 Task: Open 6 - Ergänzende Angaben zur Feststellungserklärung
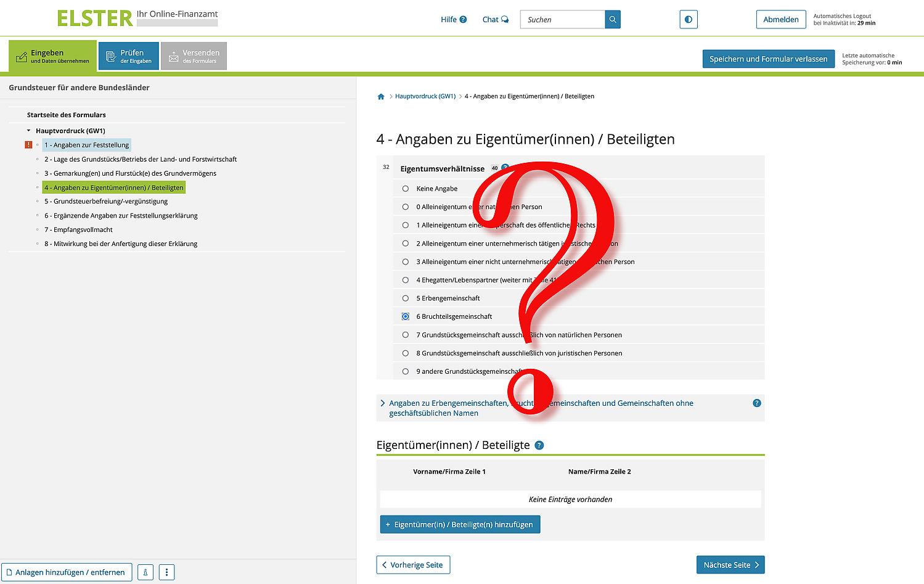tap(121, 216)
